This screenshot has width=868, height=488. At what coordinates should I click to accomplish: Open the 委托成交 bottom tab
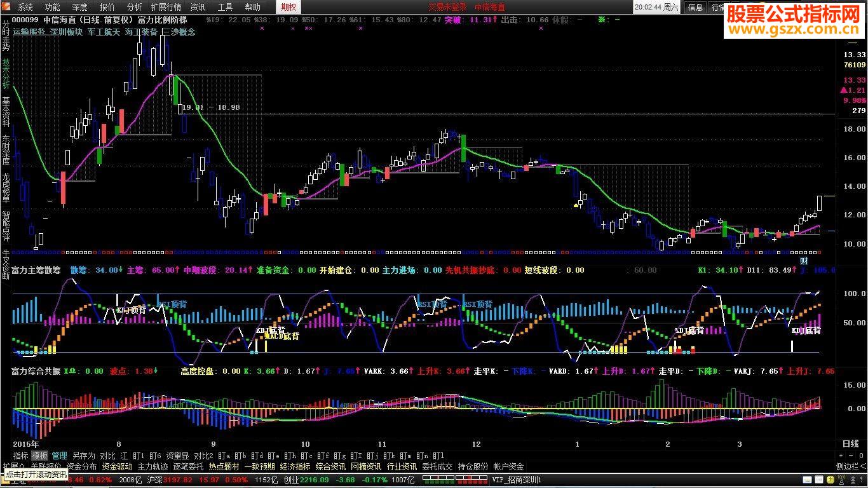(x=437, y=466)
